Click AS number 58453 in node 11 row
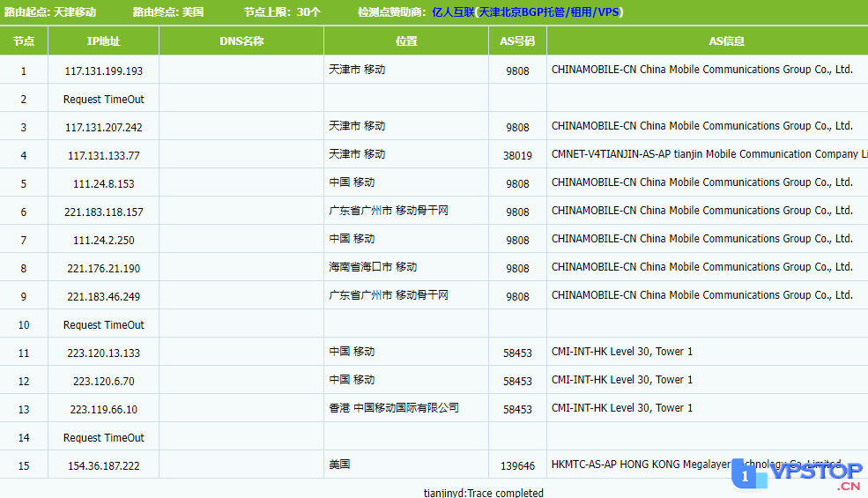This screenshot has height=498, width=868. [x=517, y=353]
